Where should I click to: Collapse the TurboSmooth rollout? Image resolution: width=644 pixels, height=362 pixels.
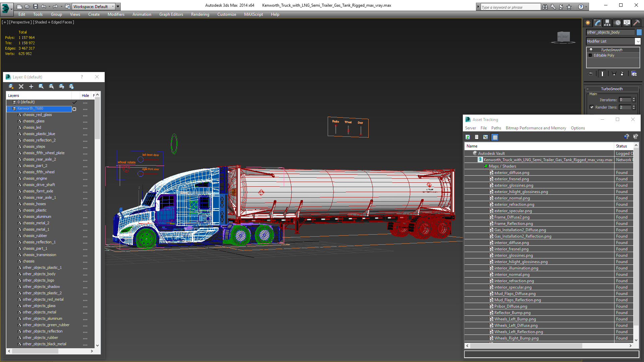[611, 89]
